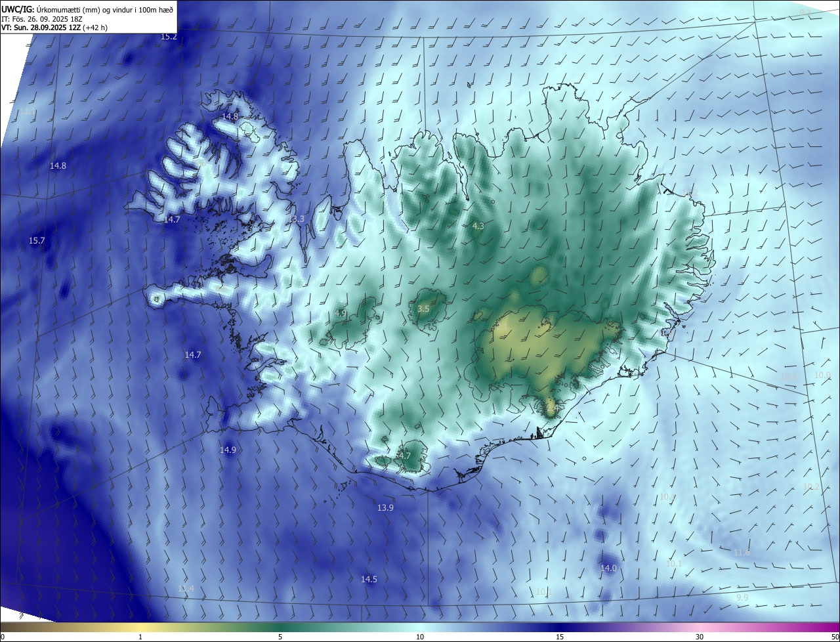Screen dimensions: 840x642
Task: Click the 15.2 value label on the map
Action: [169, 37]
